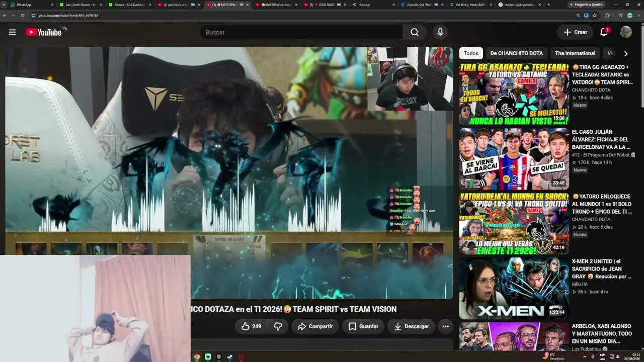The image size is (644, 362).
Task: Open the notifications bell
Action: pyautogui.click(x=604, y=32)
